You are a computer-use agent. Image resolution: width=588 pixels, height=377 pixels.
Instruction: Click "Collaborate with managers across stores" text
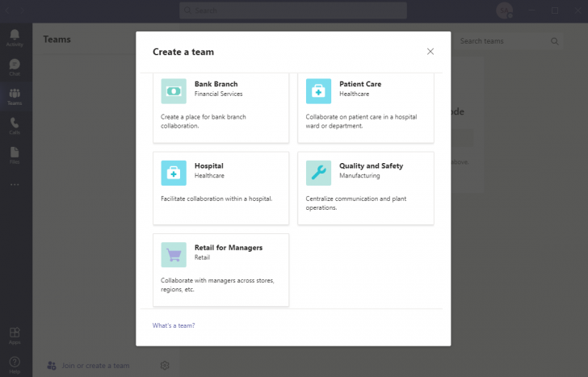(x=217, y=284)
